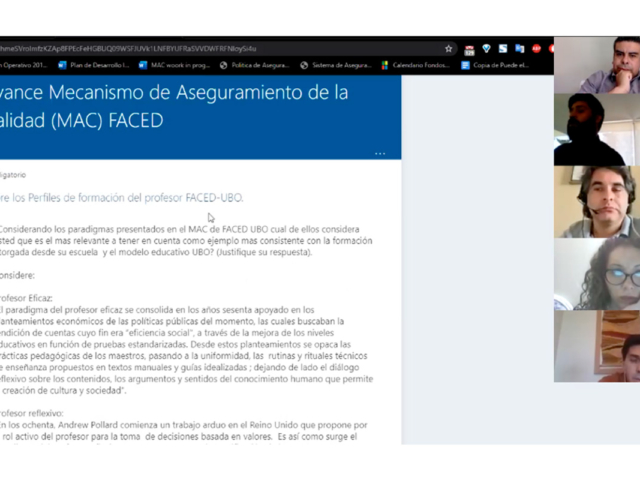Select video tile of man with hand on chin
This screenshot has height=480, width=640.
point(597,65)
